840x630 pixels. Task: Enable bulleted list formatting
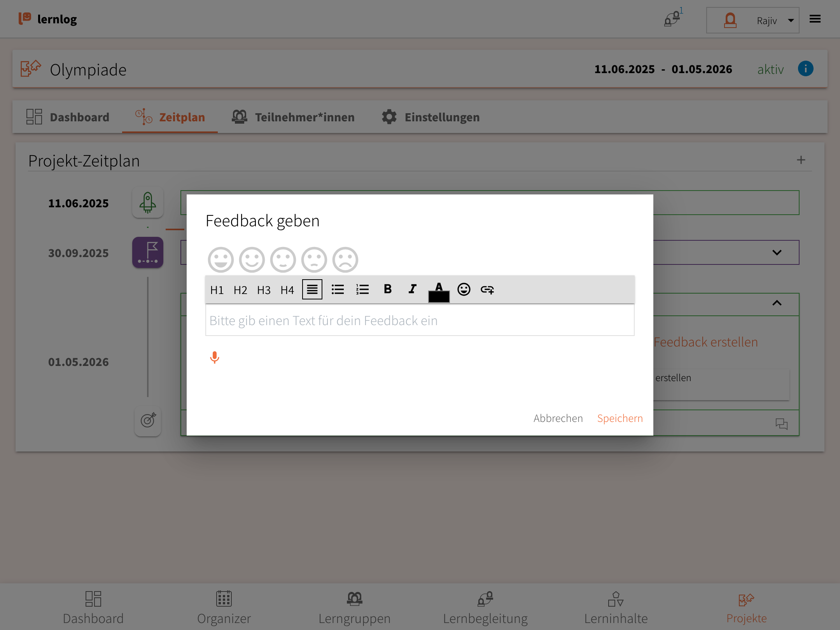point(338,289)
